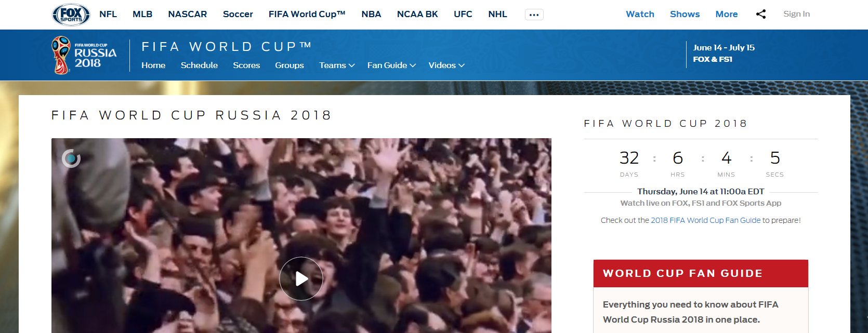
Task: Open the Soccer section
Action: pyautogui.click(x=238, y=14)
